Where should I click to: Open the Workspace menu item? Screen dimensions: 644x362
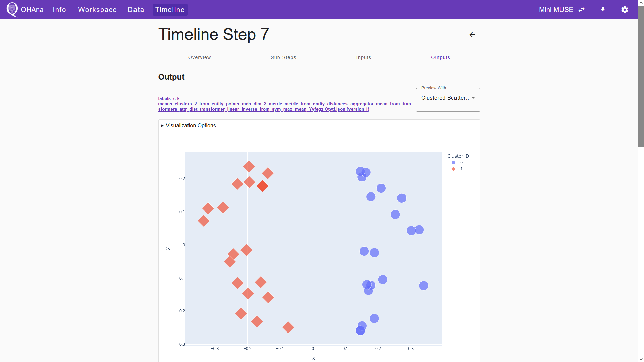pyautogui.click(x=98, y=10)
